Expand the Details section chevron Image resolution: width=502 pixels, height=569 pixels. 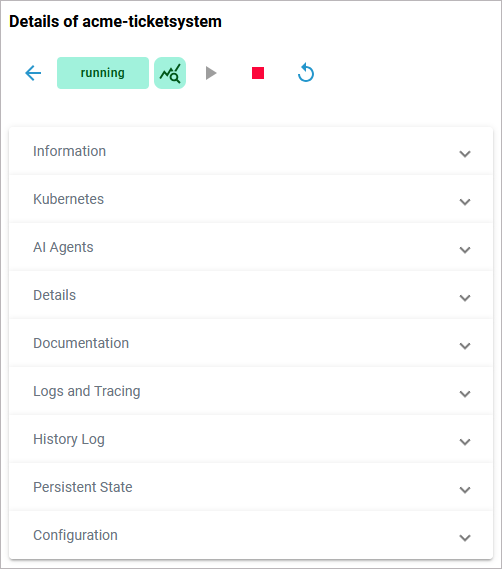click(465, 298)
